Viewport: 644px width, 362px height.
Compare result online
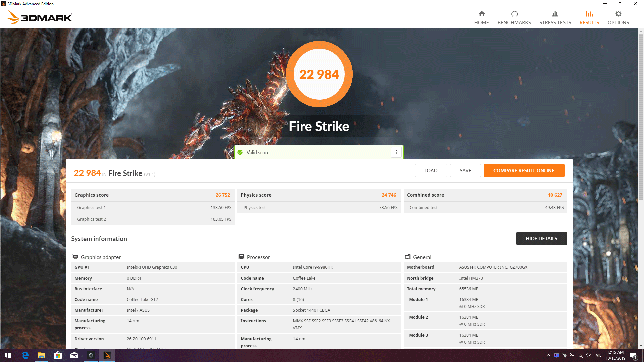(524, 170)
